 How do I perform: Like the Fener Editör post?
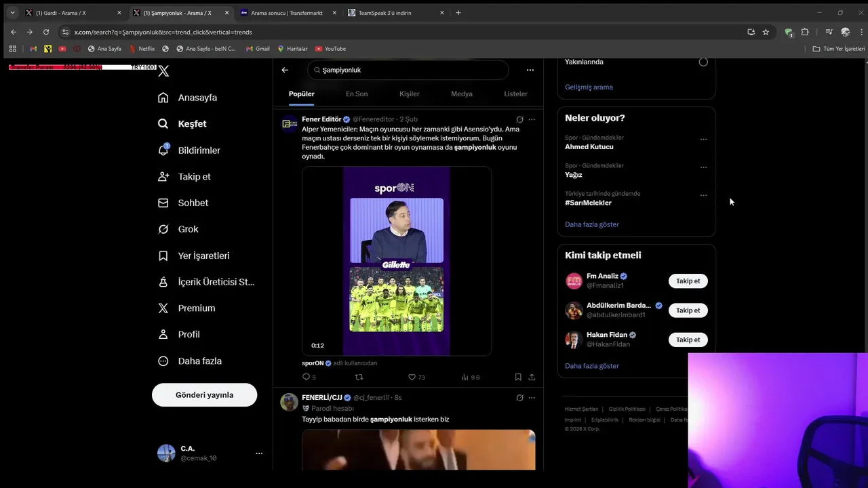pyautogui.click(x=416, y=377)
